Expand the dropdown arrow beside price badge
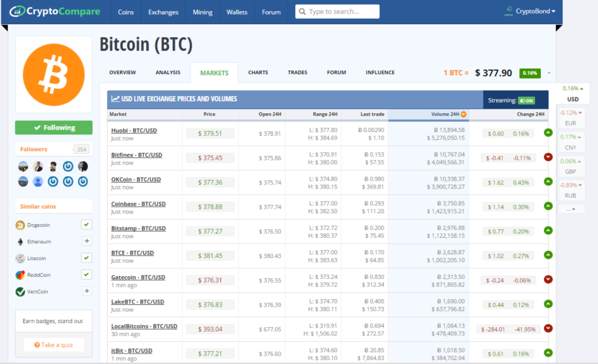Image resolution: width=598 pixels, height=364 pixels. point(549,73)
